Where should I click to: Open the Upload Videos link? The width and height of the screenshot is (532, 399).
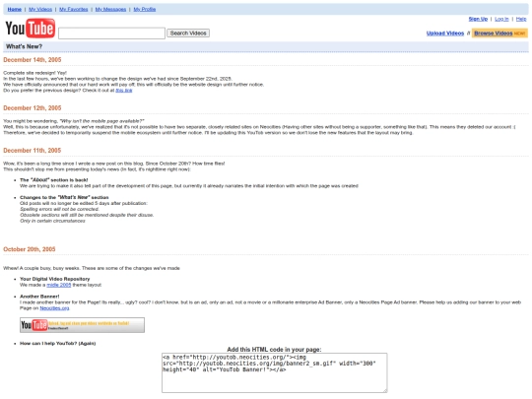445,33
